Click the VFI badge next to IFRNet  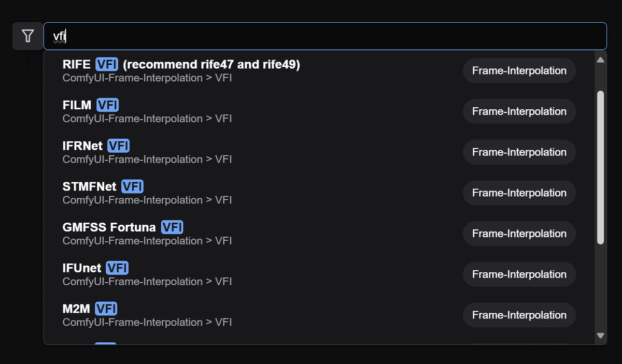(x=118, y=145)
